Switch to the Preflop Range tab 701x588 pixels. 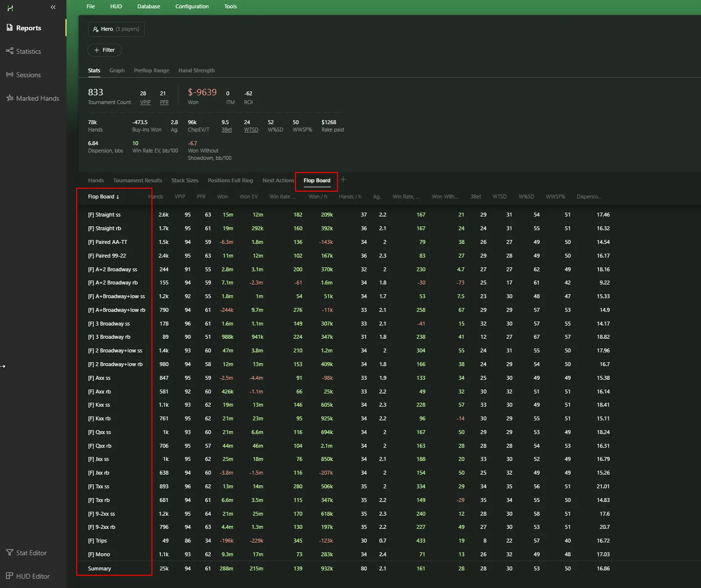point(151,70)
